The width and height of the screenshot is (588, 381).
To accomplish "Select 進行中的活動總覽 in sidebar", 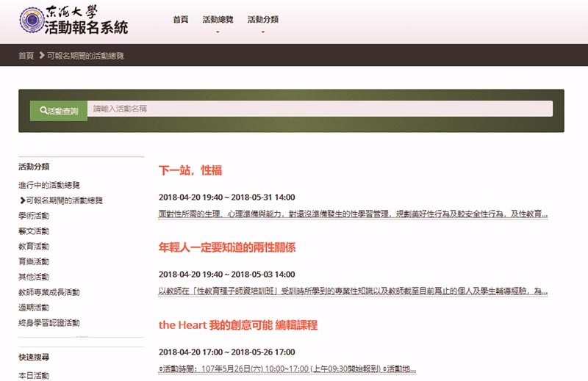I will point(49,185).
